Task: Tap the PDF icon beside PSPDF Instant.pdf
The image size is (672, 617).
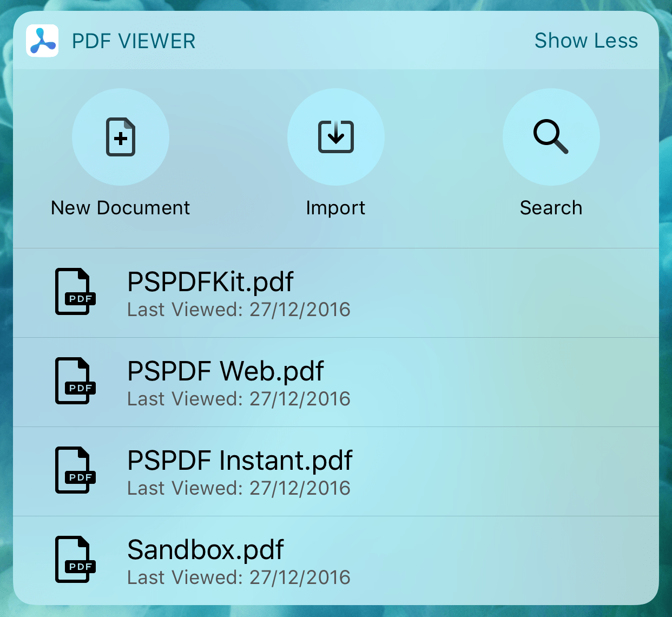Action: [x=75, y=470]
